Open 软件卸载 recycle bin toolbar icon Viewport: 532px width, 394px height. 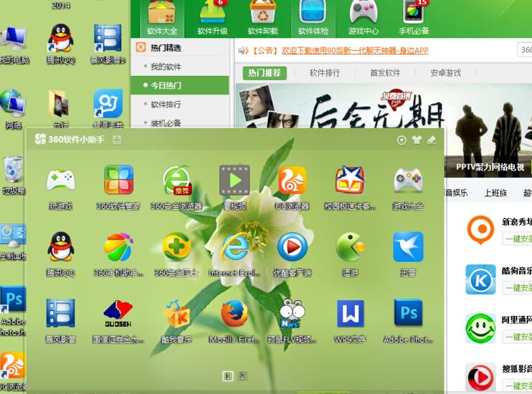263,18
